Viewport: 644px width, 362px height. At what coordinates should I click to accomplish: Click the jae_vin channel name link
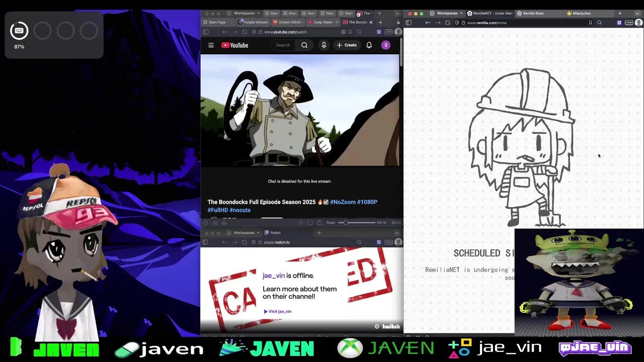(x=274, y=276)
